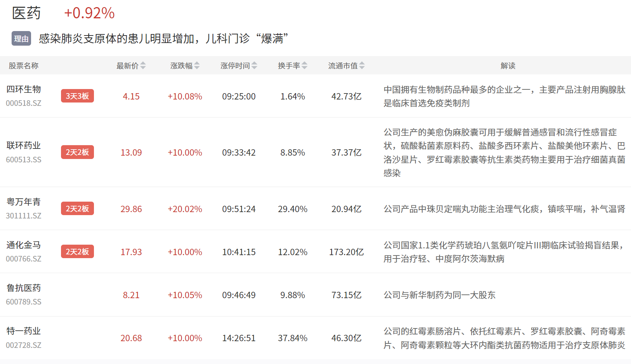This screenshot has height=364, width=631.
Task: Open 联环药业 stock name
Action: [24, 146]
